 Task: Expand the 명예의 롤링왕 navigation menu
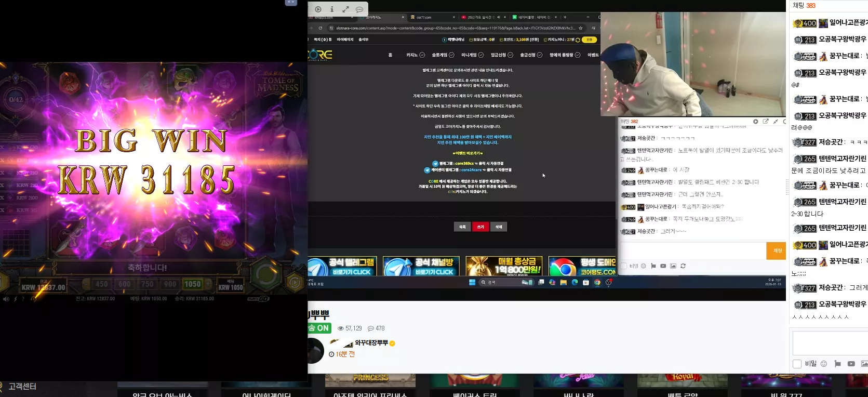tap(565, 55)
